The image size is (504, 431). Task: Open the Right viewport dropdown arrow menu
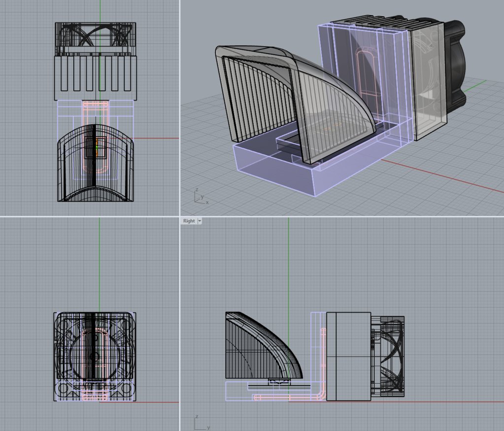pyautogui.click(x=200, y=221)
